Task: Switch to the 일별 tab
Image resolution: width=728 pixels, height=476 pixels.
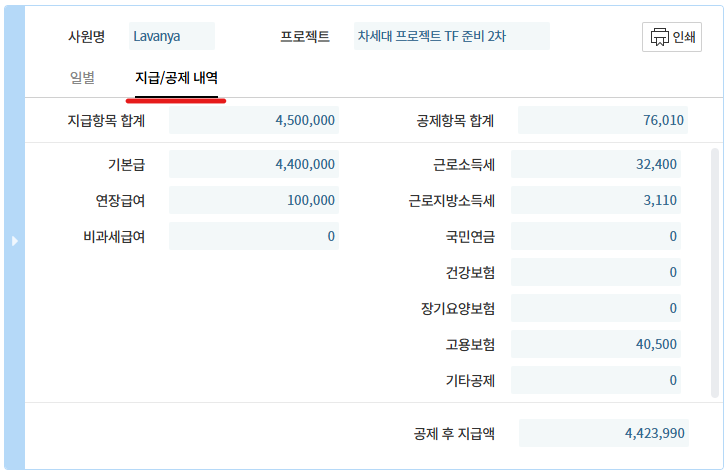Action: 82,77
